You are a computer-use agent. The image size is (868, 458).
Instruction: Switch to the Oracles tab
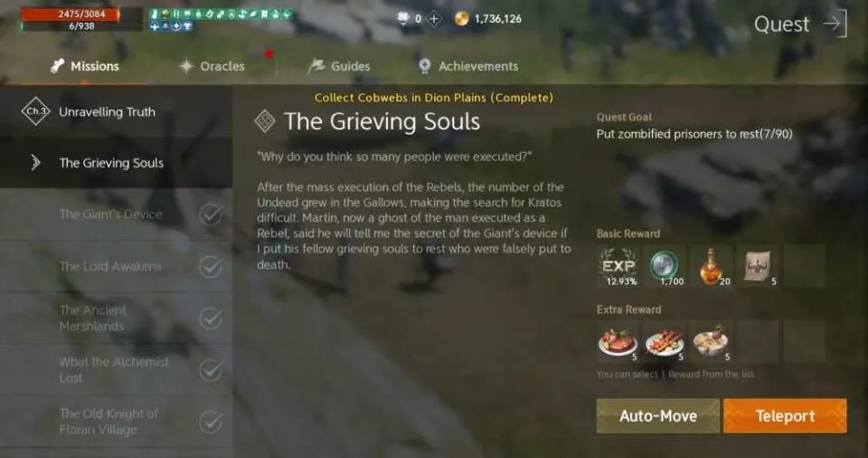tap(212, 66)
